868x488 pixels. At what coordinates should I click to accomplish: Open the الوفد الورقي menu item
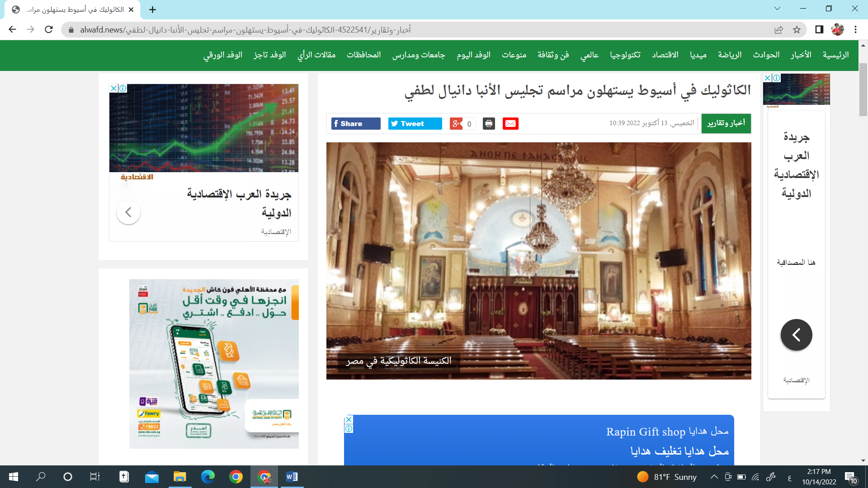tap(223, 55)
